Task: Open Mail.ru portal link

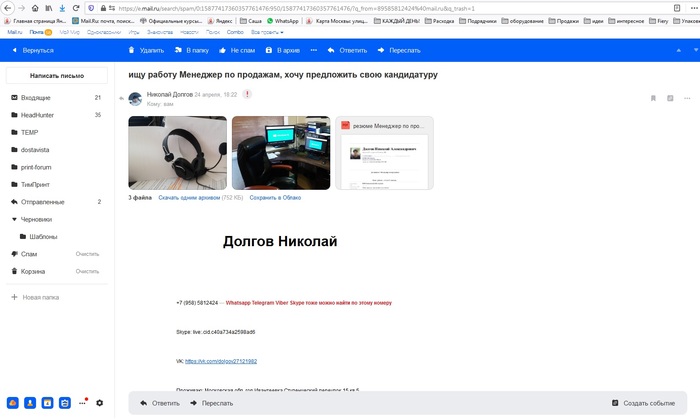Action: click(x=15, y=32)
